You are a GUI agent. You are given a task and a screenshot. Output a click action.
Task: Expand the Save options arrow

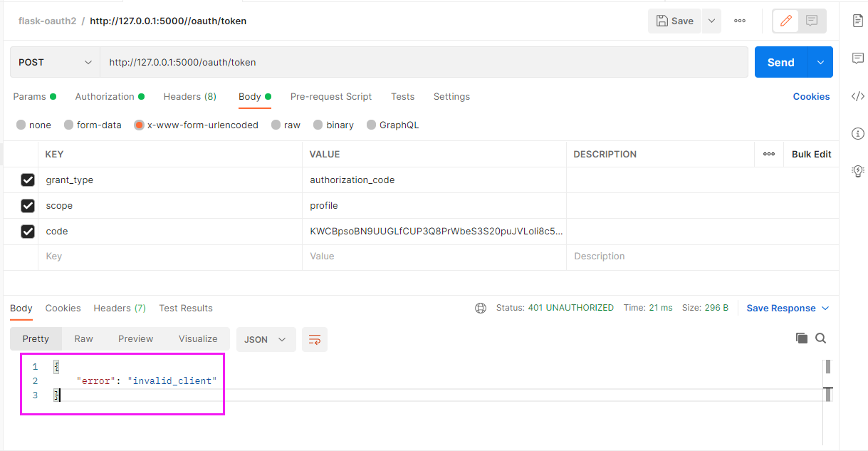tap(711, 21)
